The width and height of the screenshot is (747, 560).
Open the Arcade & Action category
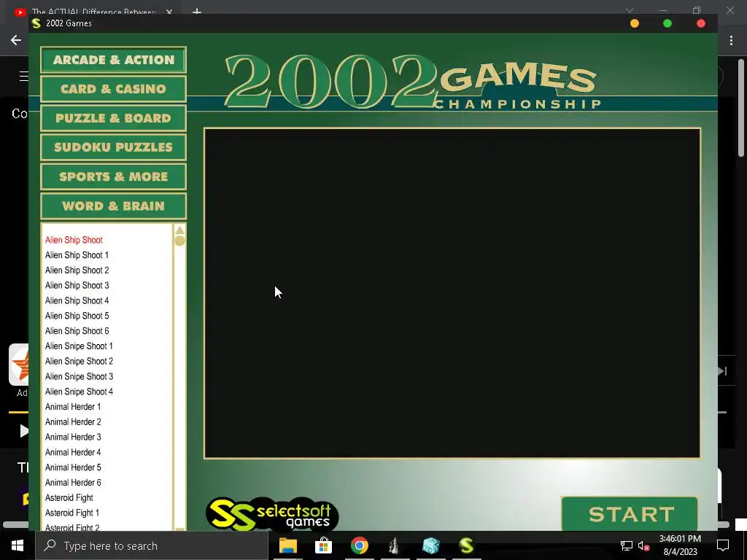pos(113,60)
